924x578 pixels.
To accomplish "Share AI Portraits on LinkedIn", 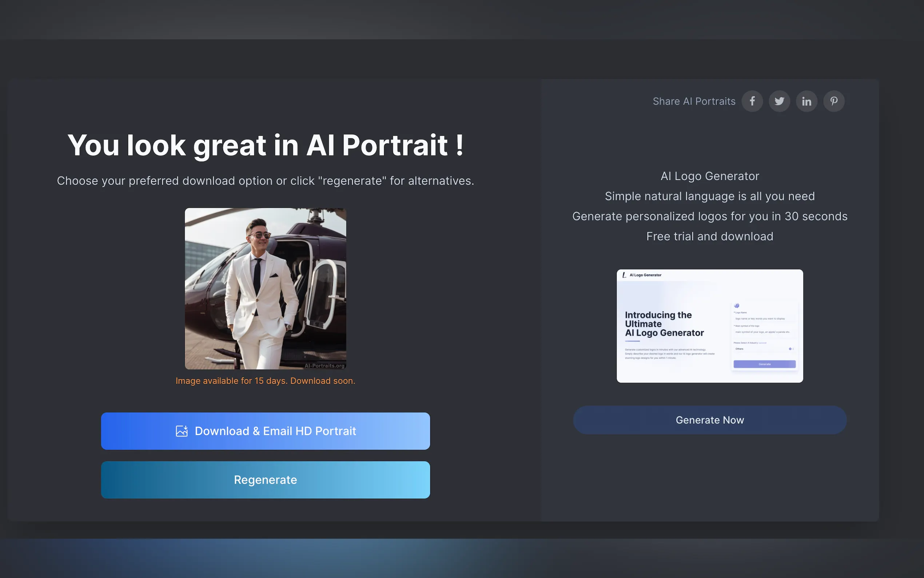I will (x=806, y=101).
